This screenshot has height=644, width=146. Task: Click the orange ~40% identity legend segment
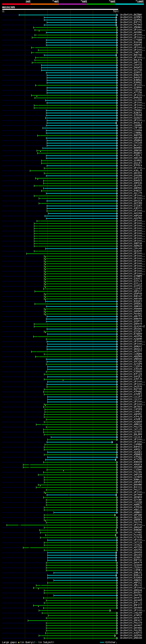point(45,4)
